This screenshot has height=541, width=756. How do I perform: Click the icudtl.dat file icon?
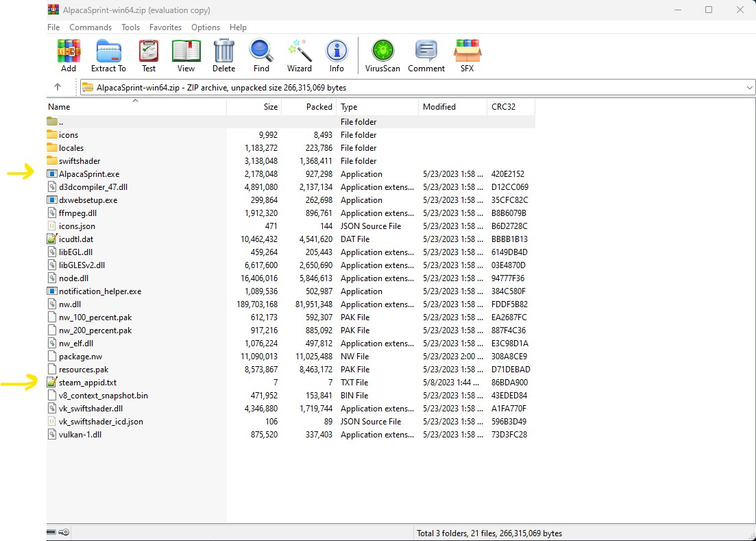[52, 239]
